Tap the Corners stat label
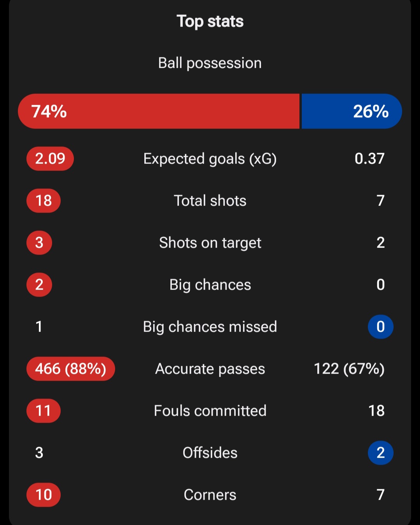 [x=210, y=495]
